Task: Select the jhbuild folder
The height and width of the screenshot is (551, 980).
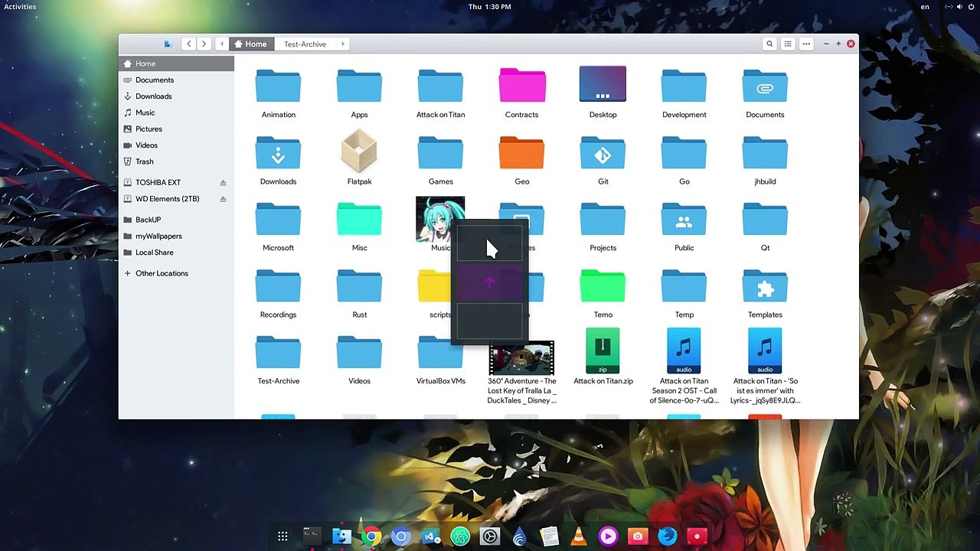Action: [765, 152]
